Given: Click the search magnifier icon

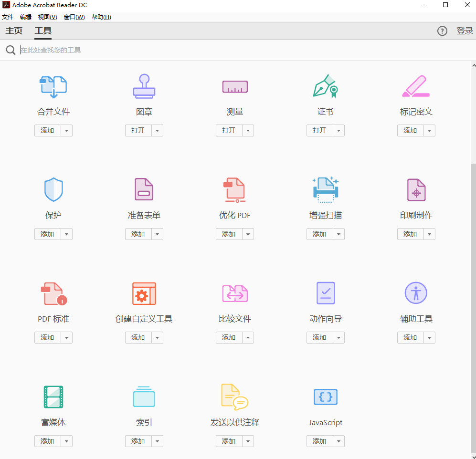Looking at the screenshot, I should (x=11, y=50).
